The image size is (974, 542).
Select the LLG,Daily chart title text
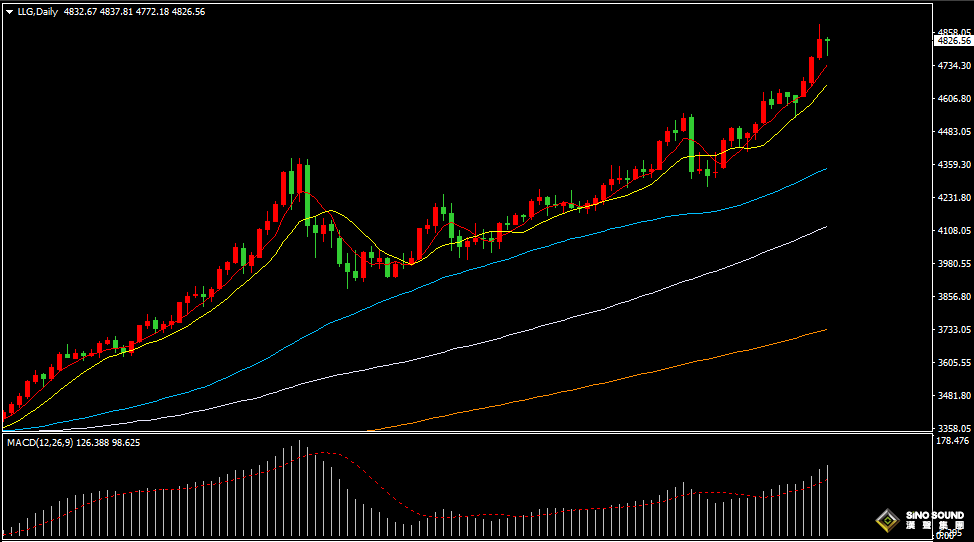[37, 12]
